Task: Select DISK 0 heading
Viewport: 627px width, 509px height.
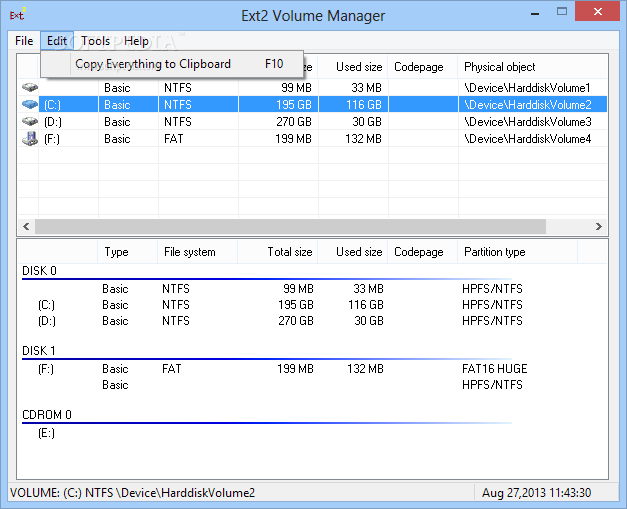Action: point(39,271)
